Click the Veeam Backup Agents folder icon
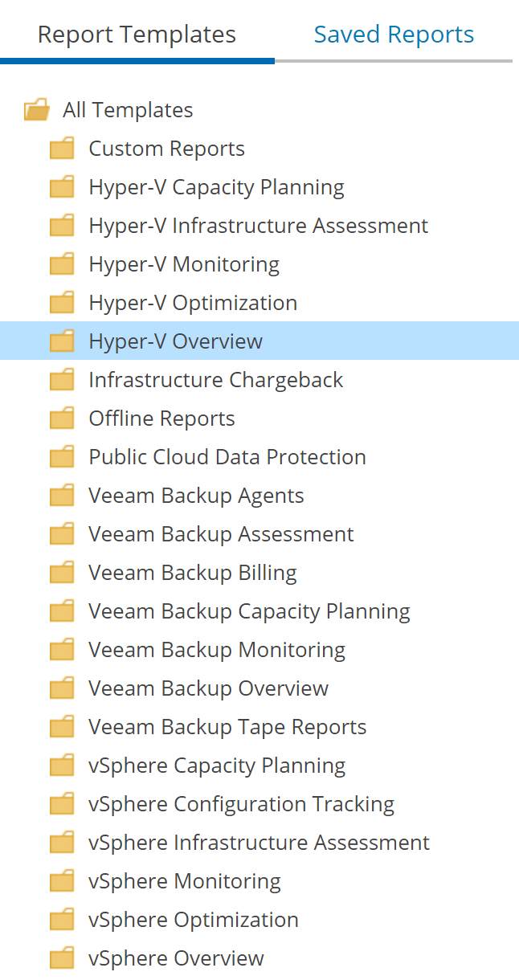The image size is (519, 980). 62,495
